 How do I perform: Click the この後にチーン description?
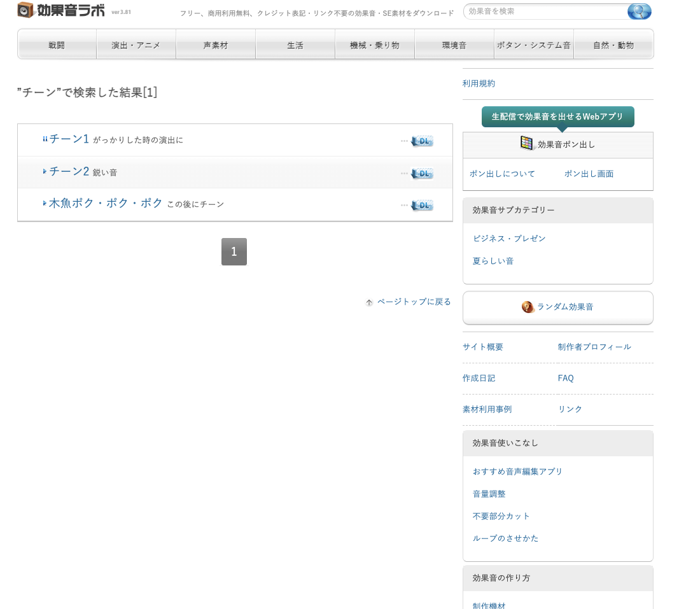(x=195, y=204)
